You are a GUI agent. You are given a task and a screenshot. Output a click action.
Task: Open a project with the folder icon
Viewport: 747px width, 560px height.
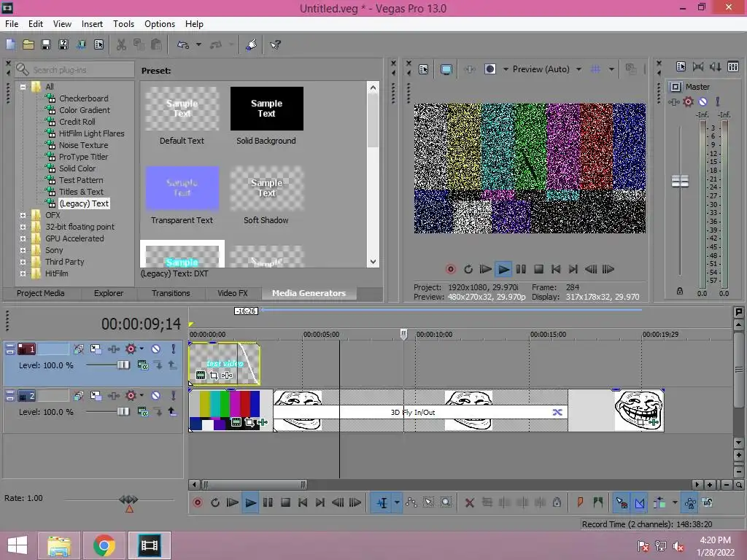28,44
